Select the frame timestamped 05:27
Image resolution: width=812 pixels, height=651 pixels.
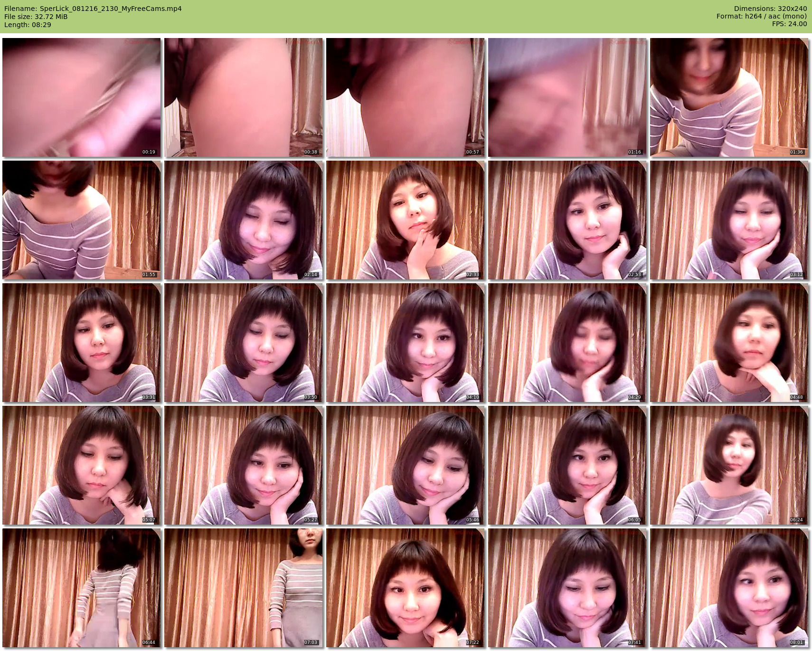(243, 465)
